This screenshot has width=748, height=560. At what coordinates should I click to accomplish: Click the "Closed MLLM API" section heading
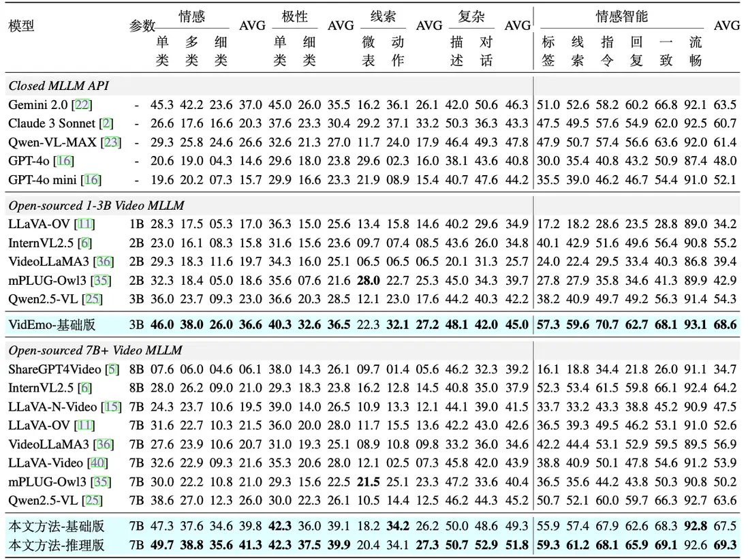(59, 86)
